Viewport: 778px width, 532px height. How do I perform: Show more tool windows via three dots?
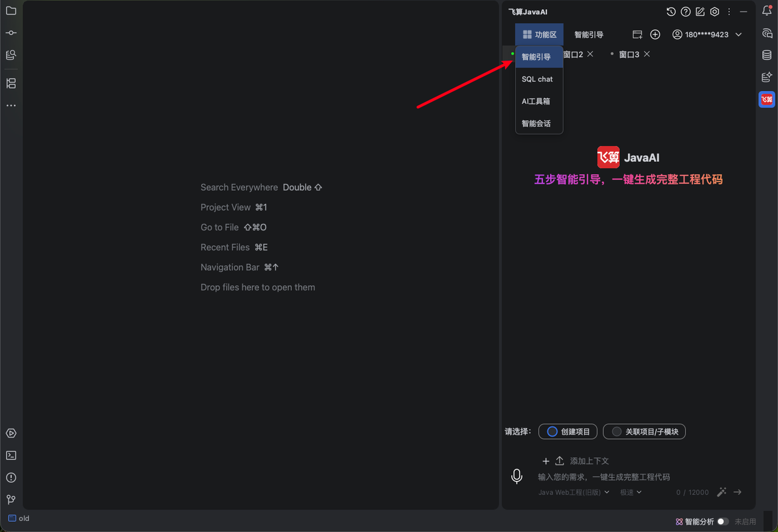pos(11,106)
